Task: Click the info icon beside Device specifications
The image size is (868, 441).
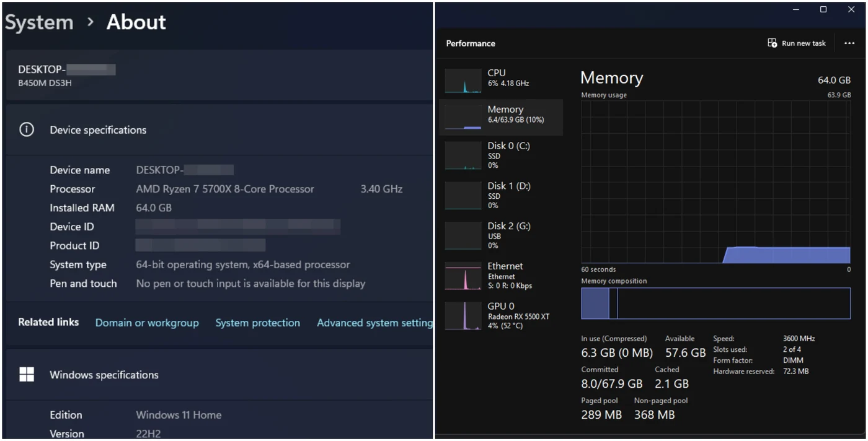Action: [x=27, y=129]
